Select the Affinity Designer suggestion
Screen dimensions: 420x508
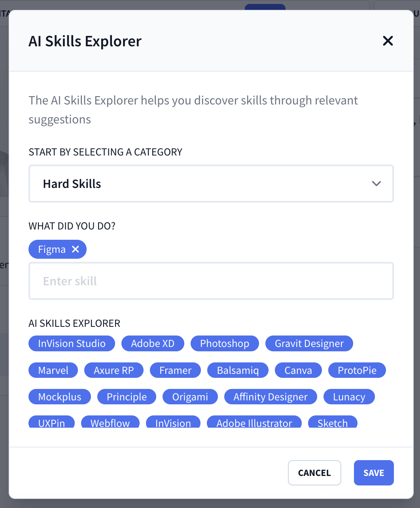pos(271,396)
